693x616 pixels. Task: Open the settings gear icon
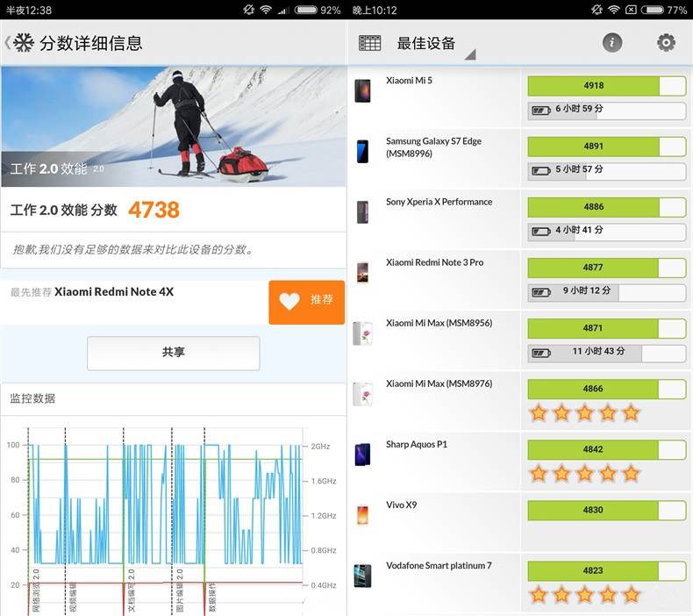pos(666,42)
